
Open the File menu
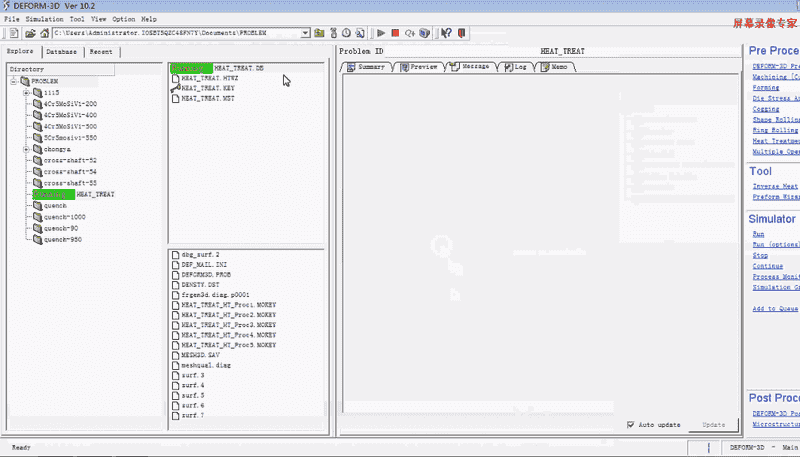click(x=12, y=19)
